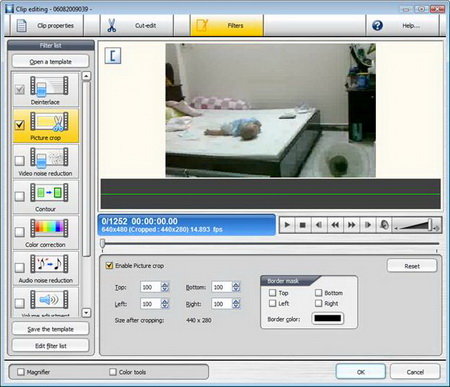The height and width of the screenshot is (387, 450).
Task: Click the OK button
Action: point(361,372)
